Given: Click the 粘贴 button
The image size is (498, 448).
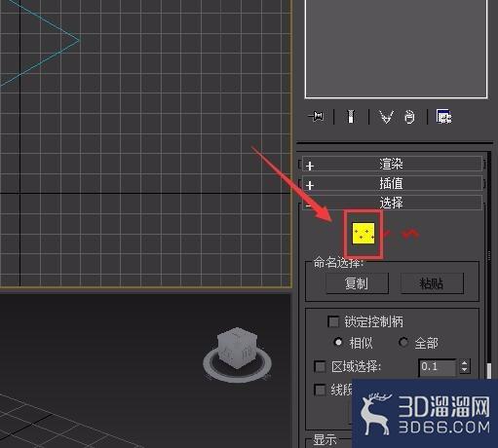Looking at the screenshot, I should pos(432,283).
